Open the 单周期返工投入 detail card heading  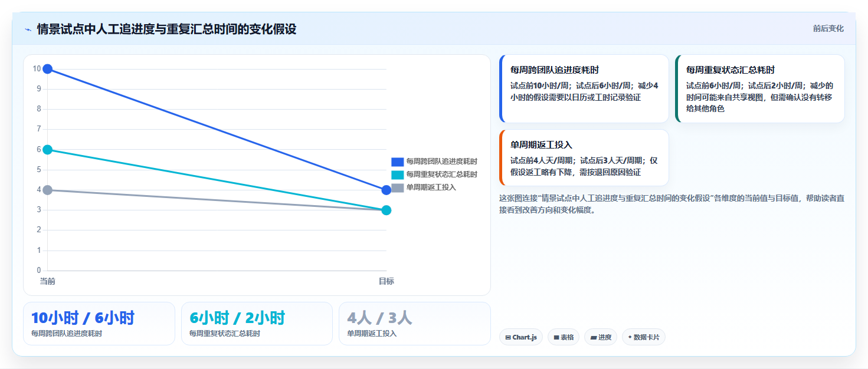pos(541,144)
